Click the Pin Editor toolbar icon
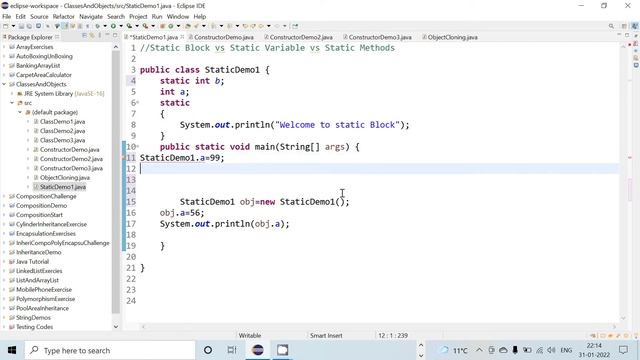Viewport: 640px width, 360px height. click(x=295, y=26)
